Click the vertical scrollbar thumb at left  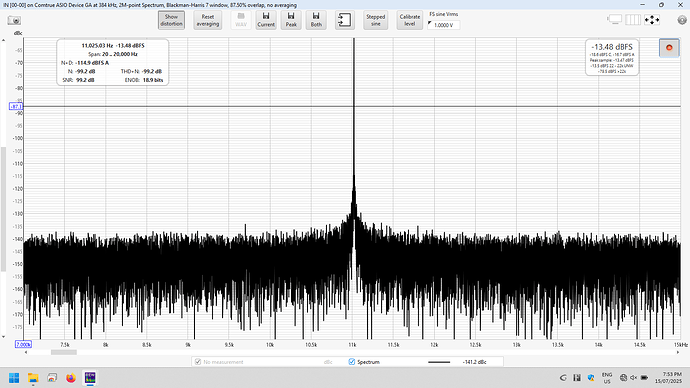pos(4,209)
